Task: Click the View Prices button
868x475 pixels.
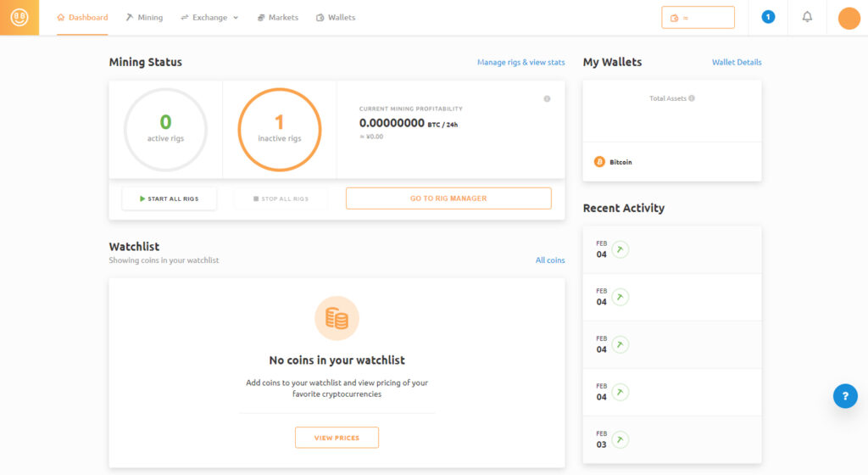Action: tap(337, 438)
